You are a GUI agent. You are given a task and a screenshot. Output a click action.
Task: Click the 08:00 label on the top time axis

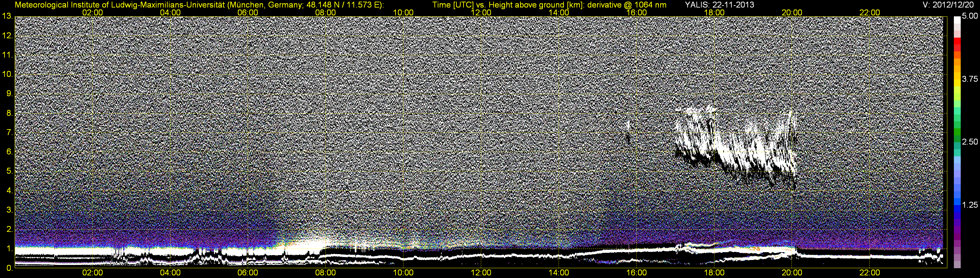(326, 12)
